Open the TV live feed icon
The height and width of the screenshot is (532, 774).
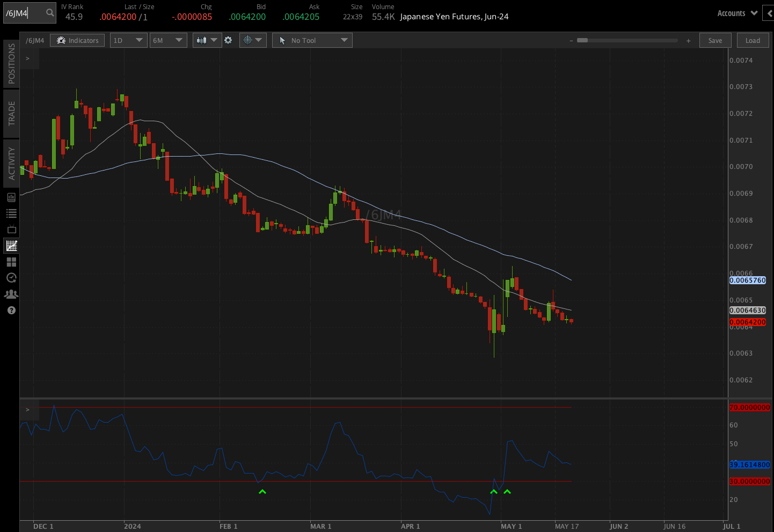point(11,230)
